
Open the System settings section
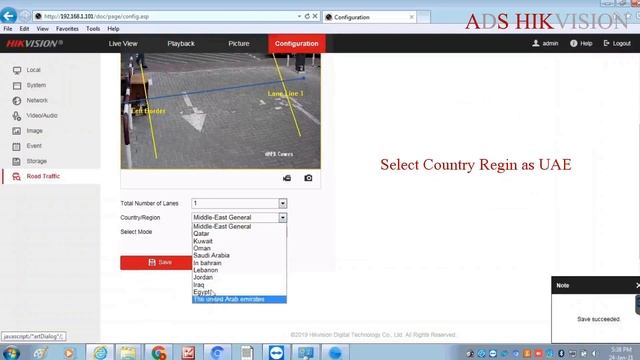click(36, 85)
